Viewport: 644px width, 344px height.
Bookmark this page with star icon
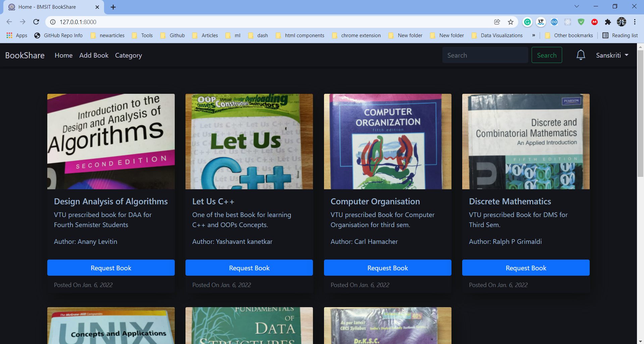pyautogui.click(x=511, y=22)
